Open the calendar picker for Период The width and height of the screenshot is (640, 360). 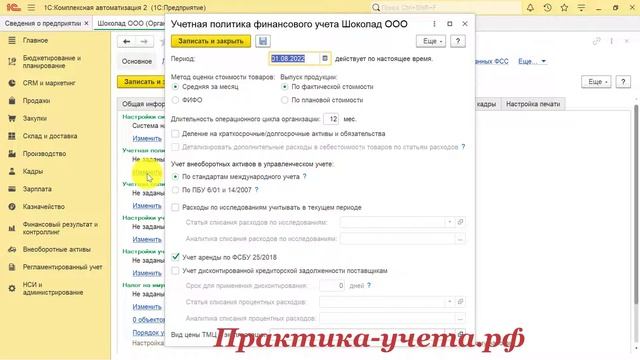pyautogui.click(x=325, y=58)
